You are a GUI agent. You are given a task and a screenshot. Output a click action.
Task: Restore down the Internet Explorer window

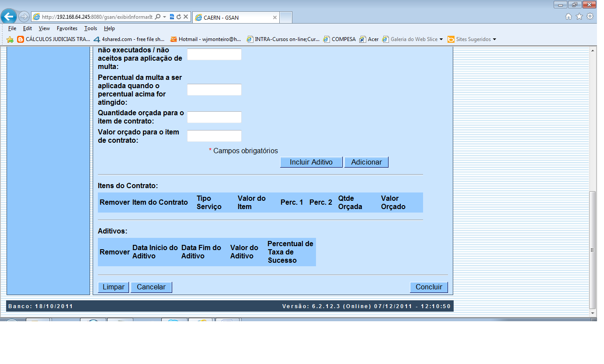click(574, 4)
